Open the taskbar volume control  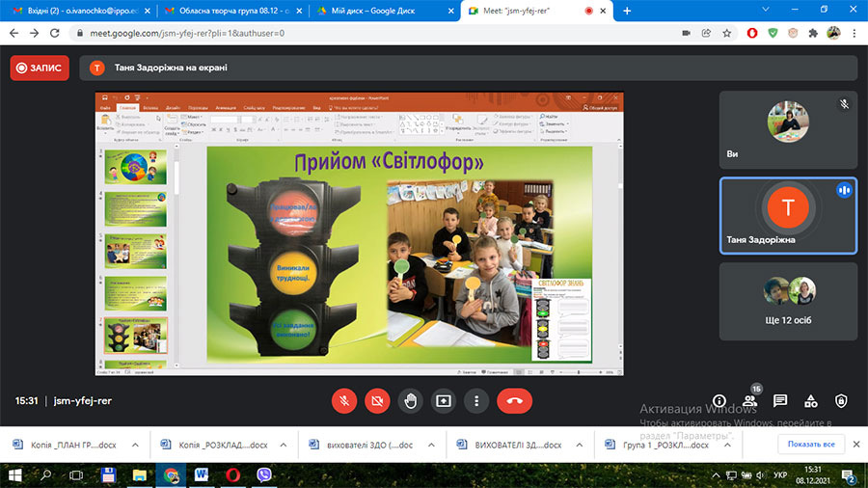(x=760, y=475)
